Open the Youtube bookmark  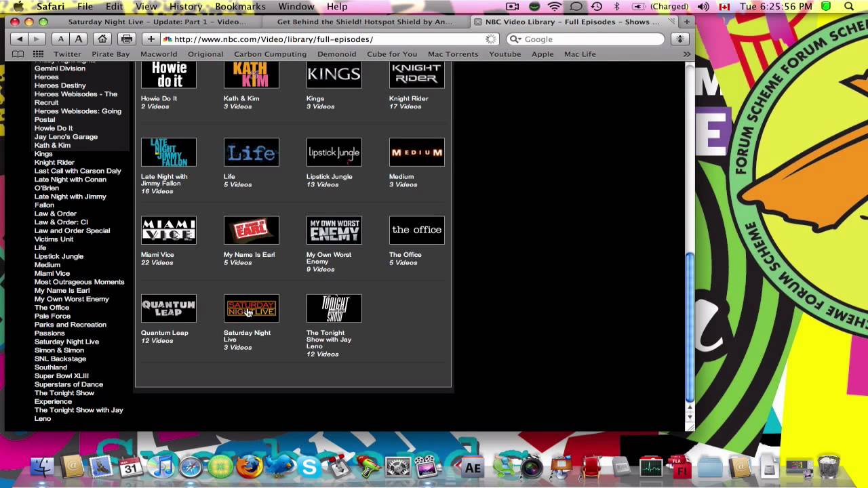point(505,54)
